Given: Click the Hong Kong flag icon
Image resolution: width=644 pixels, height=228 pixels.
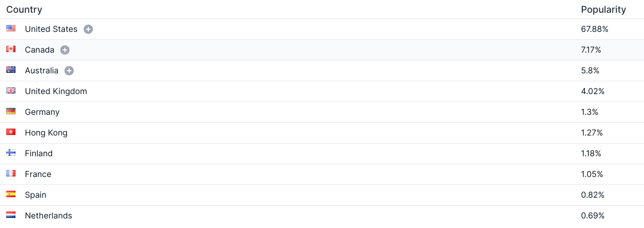Looking at the screenshot, I should [x=11, y=132].
